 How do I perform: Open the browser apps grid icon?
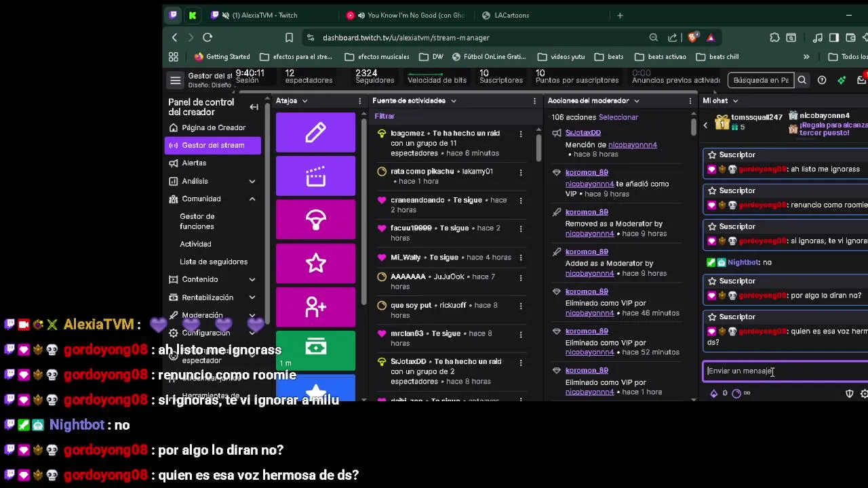point(174,57)
